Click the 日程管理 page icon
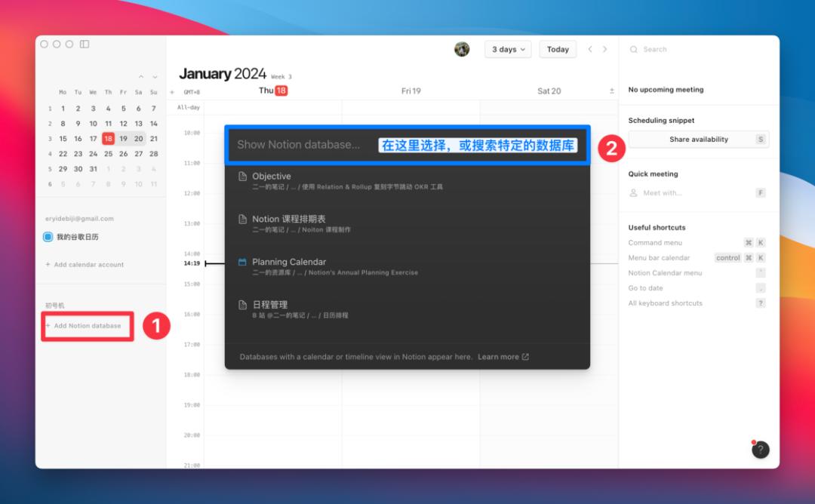The width and height of the screenshot is (815, 504). pos(242,305)
